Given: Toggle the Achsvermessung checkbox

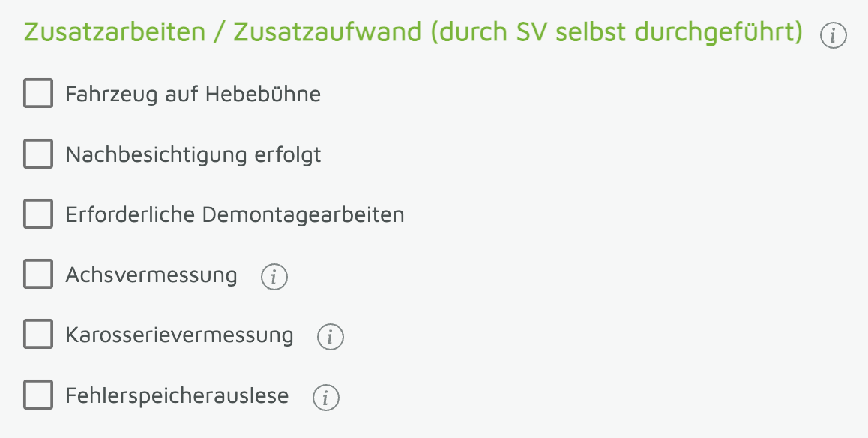Looking at the screenshot, I should point(38,274).
